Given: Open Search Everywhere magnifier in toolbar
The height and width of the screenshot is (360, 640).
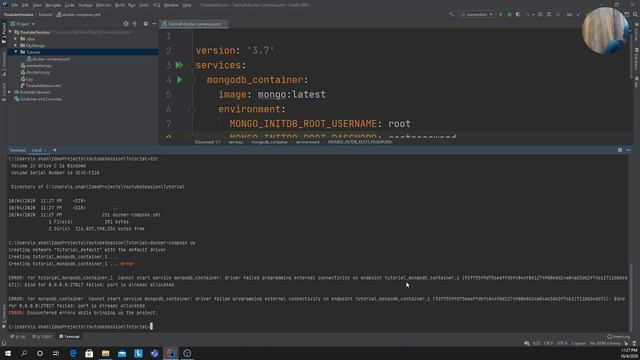Looking at the screenshot, I should pos(636,14).
